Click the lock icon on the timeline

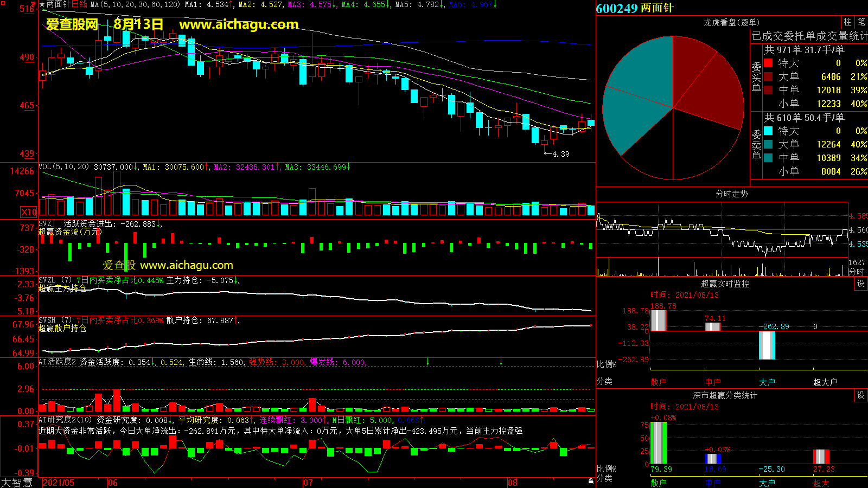591,481
